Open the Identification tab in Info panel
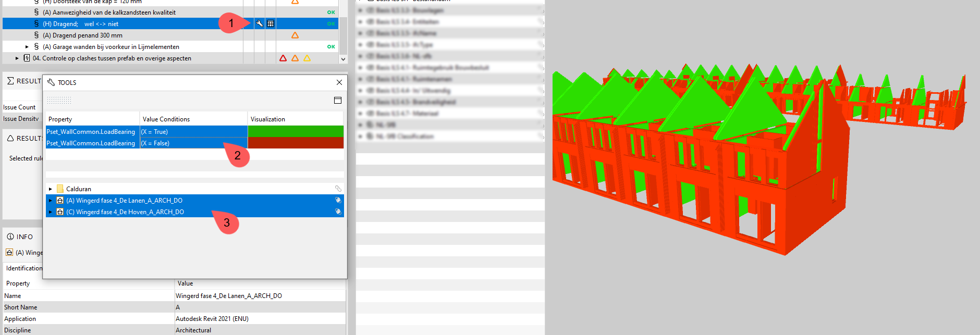 [24, 268]
